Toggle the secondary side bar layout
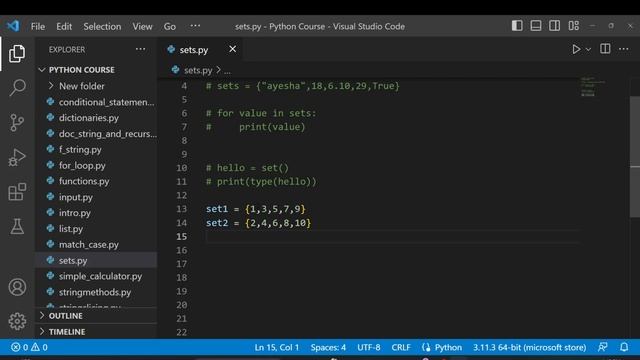Screen dimensions: 640x360 554,26
